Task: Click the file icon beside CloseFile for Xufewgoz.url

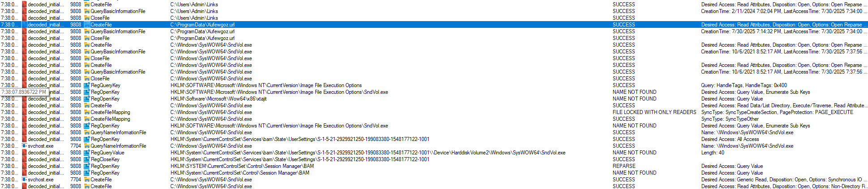Action: click(x=87, y=38)
